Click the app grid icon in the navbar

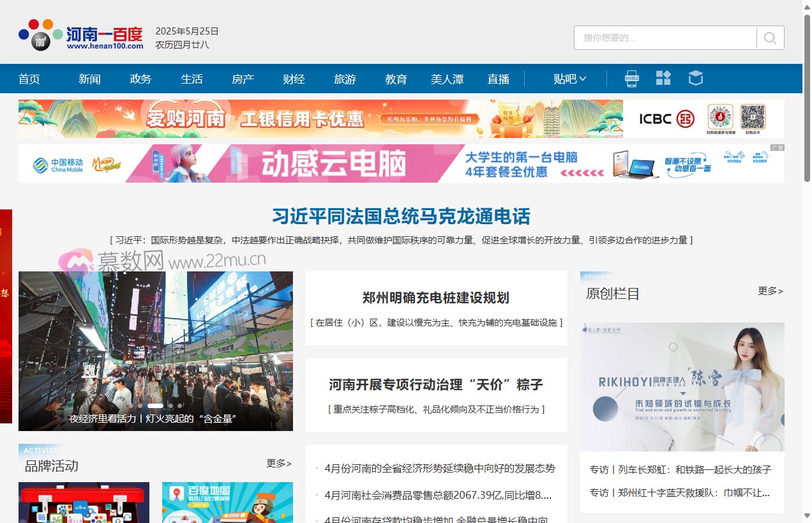click(x=664, y=77)
